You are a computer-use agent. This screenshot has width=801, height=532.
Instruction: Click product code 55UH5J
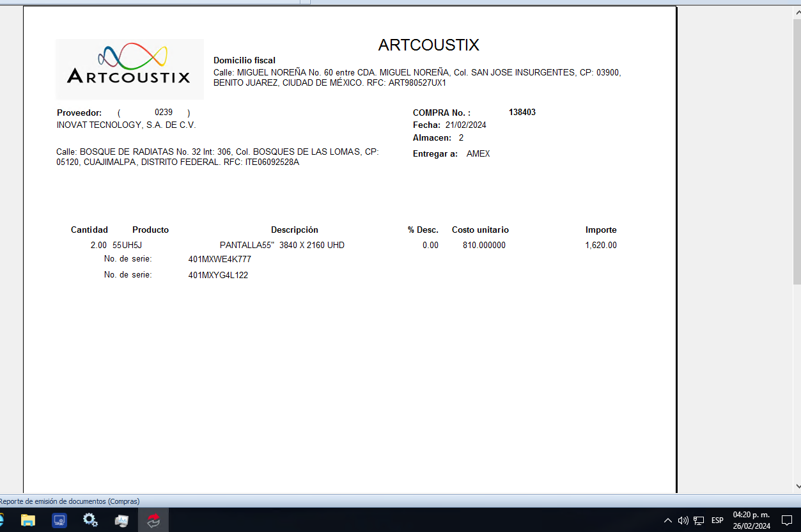tap(127, 245)
